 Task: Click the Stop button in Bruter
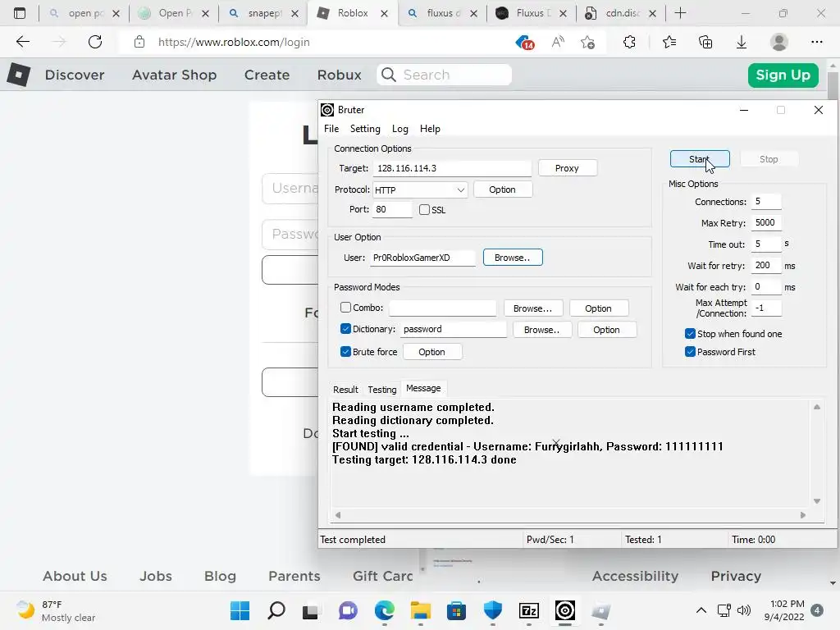click(768, 159)
